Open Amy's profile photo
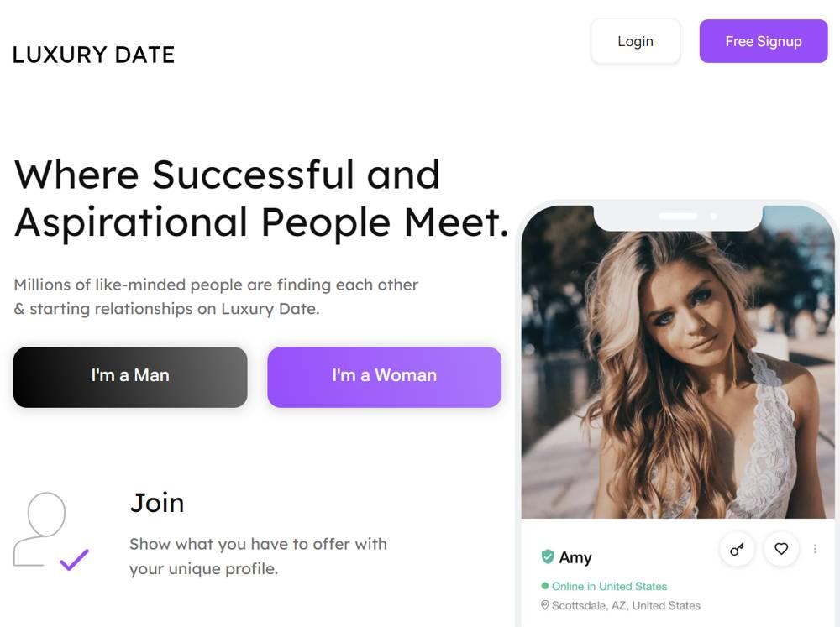The image size is (840, 627). coord(677,369)
